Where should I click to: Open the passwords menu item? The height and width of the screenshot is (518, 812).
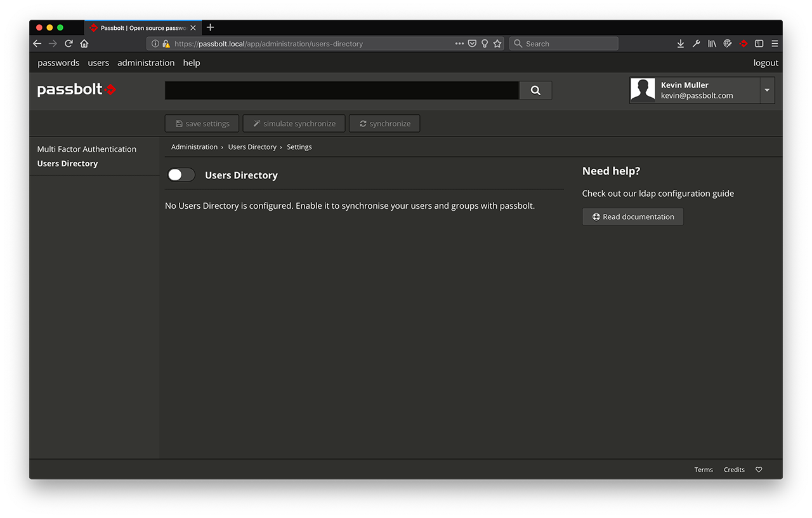click(x=58, y=63)
